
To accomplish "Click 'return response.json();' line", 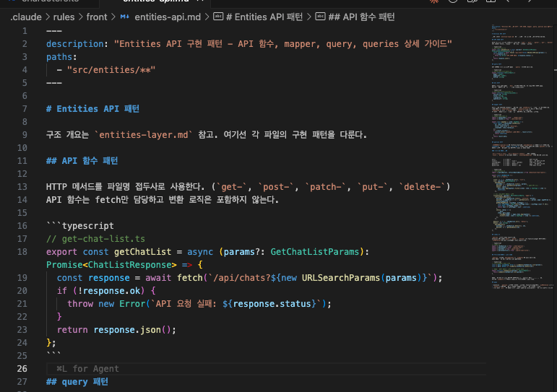I will click(116, 330).
